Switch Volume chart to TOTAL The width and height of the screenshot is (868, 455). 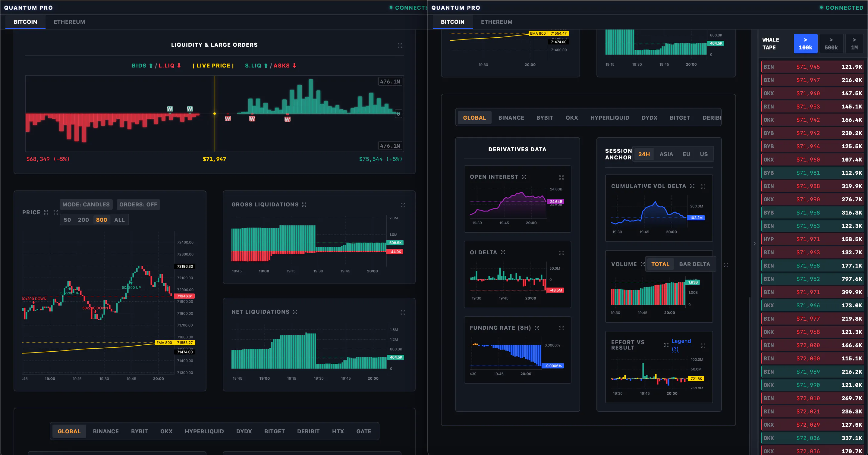(660, 264)
